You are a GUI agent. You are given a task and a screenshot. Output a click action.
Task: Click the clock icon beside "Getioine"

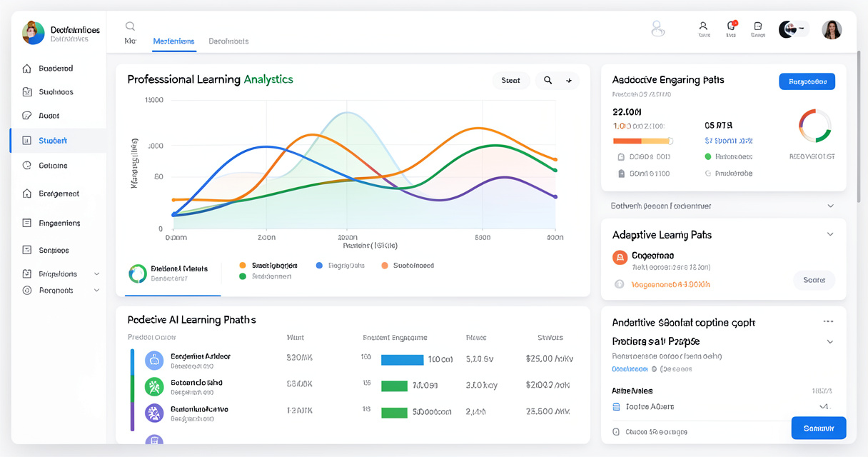tap(27, 166)
